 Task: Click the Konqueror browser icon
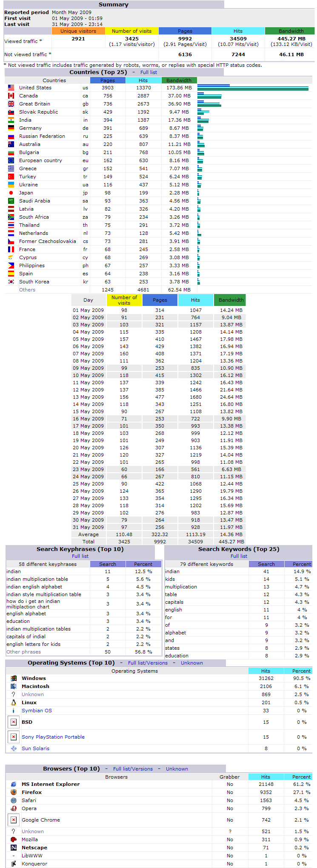[x=14, y=864]
